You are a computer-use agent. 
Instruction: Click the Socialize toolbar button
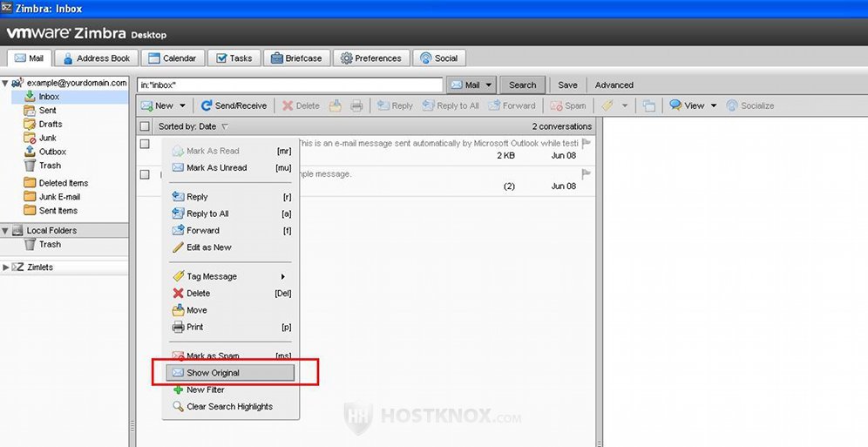coord(749,105)
